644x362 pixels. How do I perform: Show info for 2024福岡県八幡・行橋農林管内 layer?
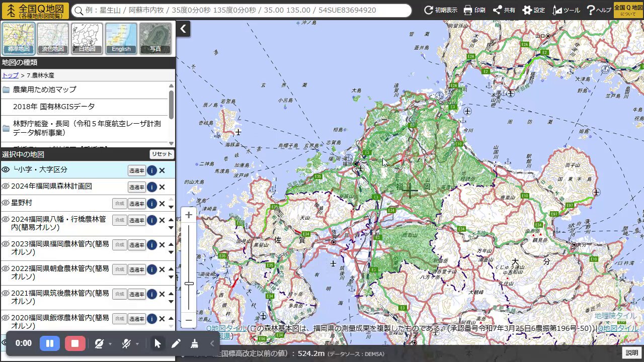[152, 220]
